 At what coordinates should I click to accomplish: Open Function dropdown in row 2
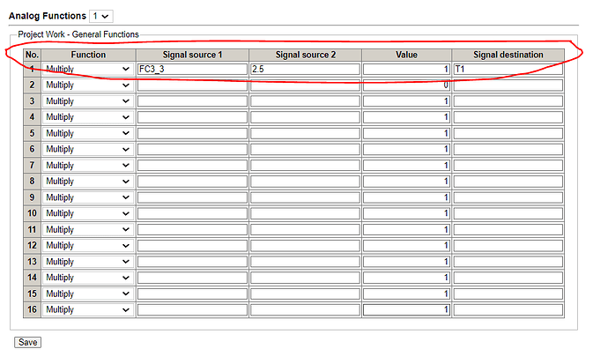pos(88,85)
